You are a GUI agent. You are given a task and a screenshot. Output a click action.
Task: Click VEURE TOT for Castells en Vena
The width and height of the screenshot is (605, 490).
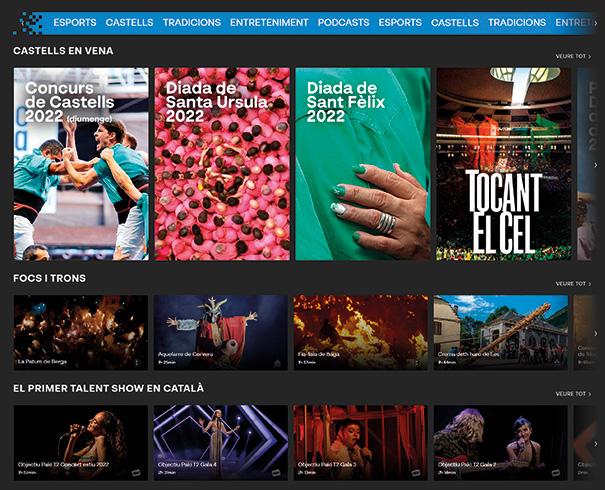click(573, 56)
